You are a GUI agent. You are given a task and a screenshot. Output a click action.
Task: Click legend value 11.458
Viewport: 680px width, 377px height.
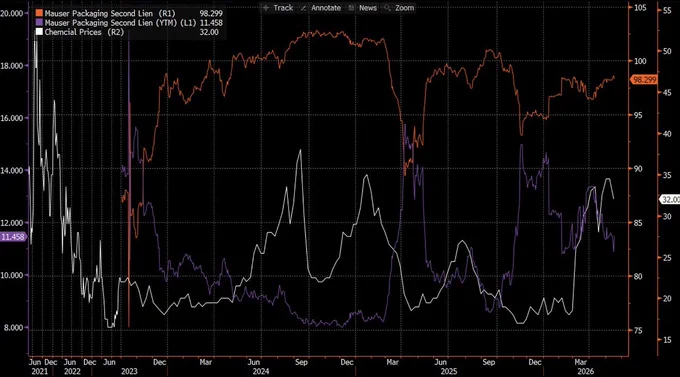click(x=211, y=23)
